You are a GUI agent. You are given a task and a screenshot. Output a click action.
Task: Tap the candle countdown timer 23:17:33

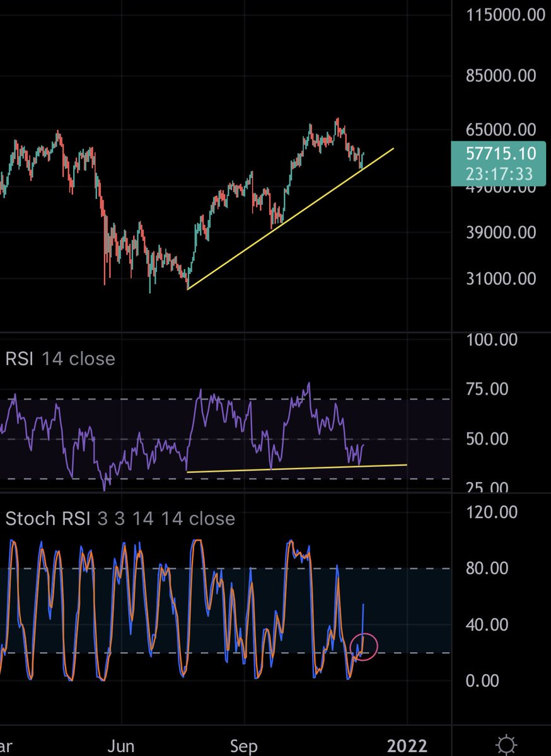pos(498,171)
